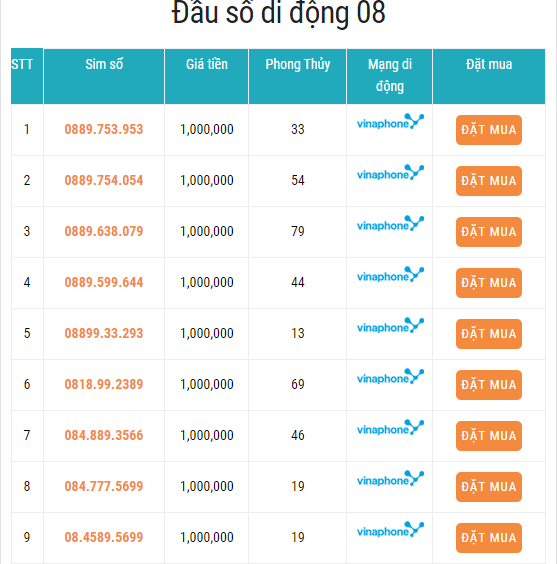Click Vinaphone logo for 0889.638.079
Image resolution: width=557 pixels, height=564 pixels.
tap(390, 224)
